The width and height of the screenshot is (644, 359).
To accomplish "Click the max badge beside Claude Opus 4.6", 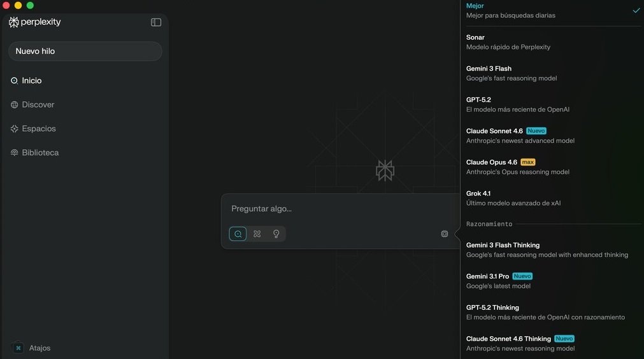I will [x=528, y=162].
